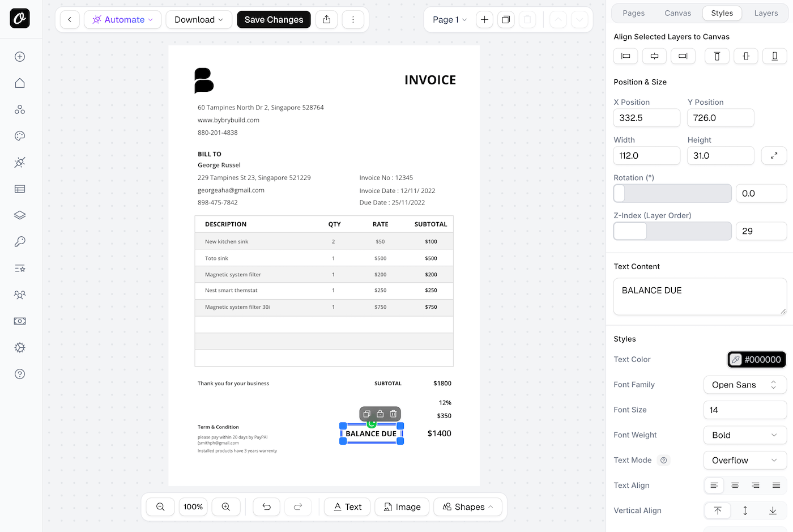Screen dimensions: 793x532
Task: Open the Page 1 selector dropdown
Action: (x=450, y=20)
